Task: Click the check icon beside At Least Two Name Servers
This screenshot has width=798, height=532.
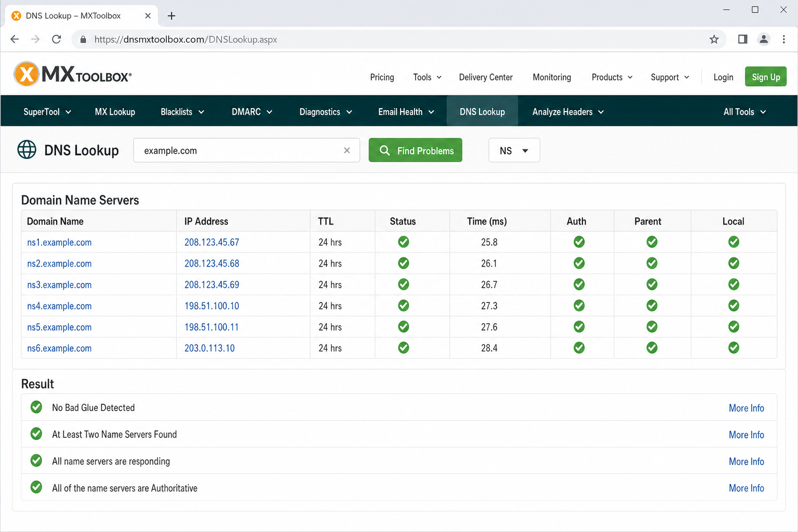Action: pos(36,433)
